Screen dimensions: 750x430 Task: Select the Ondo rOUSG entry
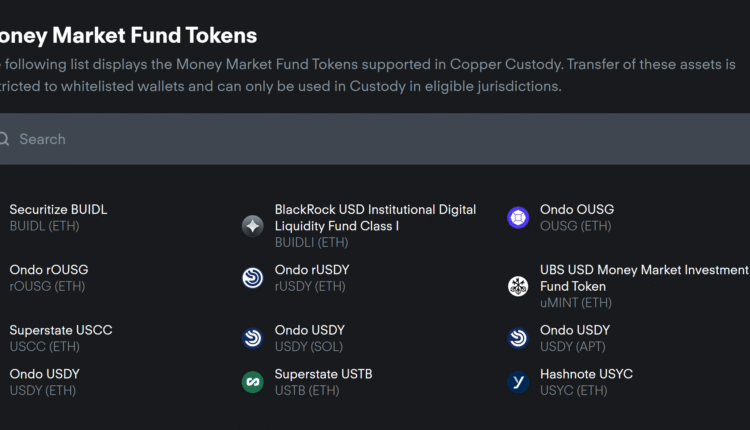coord(49,270)
